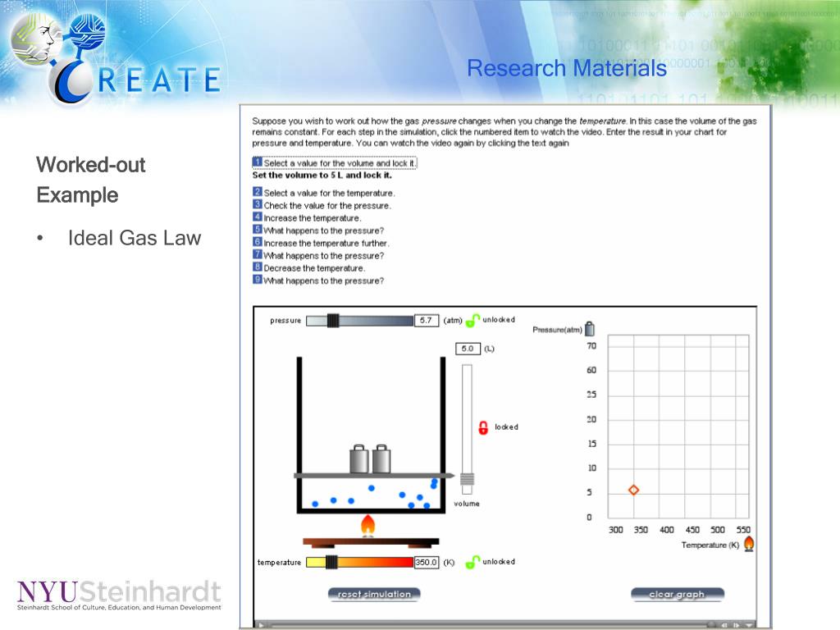Image resolution: width=840 pixels, height=630 pixels.
Task: Click step 3 'Check the value for the pressure'
Action: click(x=322, y=206)
